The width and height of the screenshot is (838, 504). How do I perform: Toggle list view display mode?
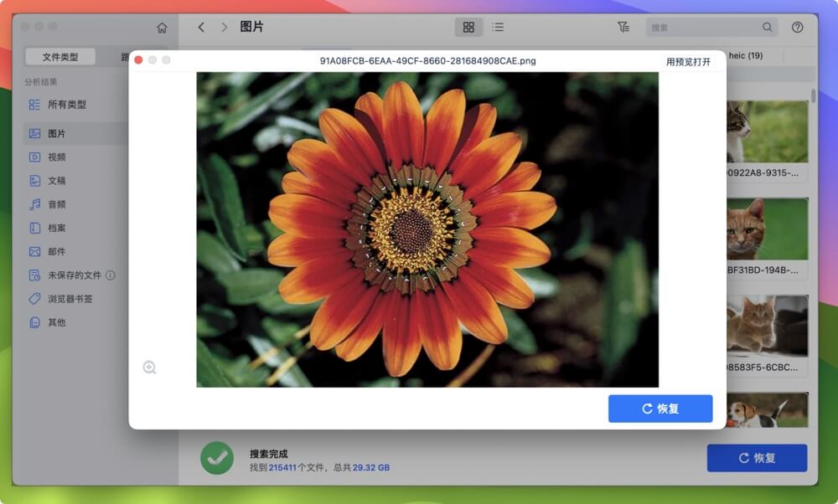(498, 27)
